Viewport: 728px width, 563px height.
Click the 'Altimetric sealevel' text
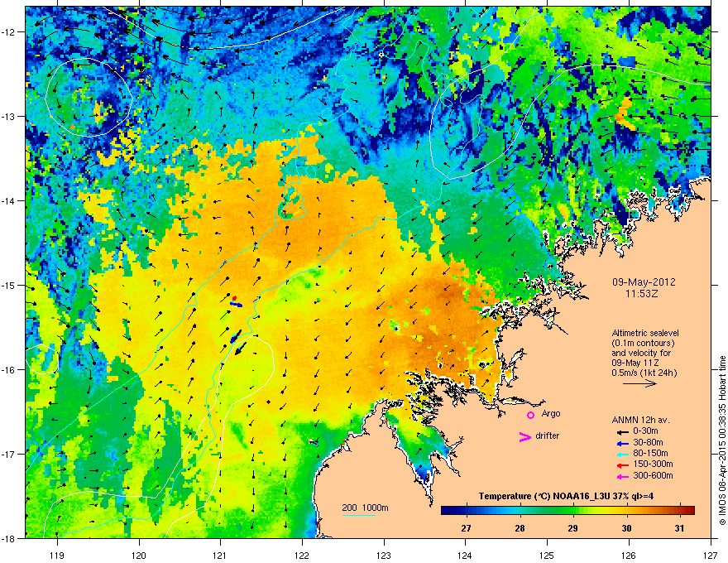tap(645, 333)
